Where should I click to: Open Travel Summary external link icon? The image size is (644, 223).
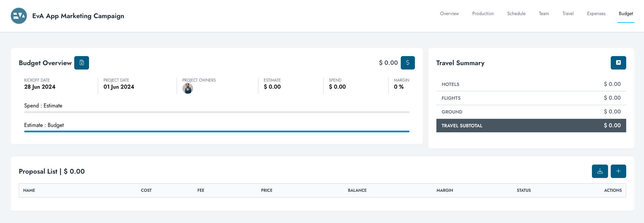[618, 63]
